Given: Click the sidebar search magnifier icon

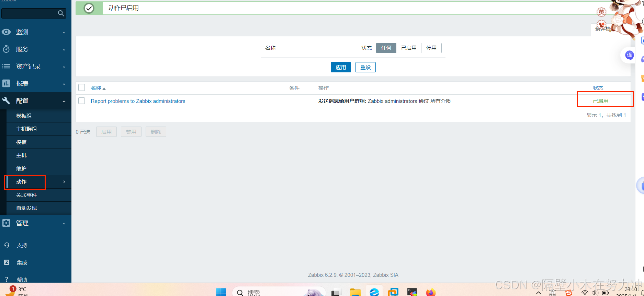Looking at the screenshot, I should coord(61,13).
